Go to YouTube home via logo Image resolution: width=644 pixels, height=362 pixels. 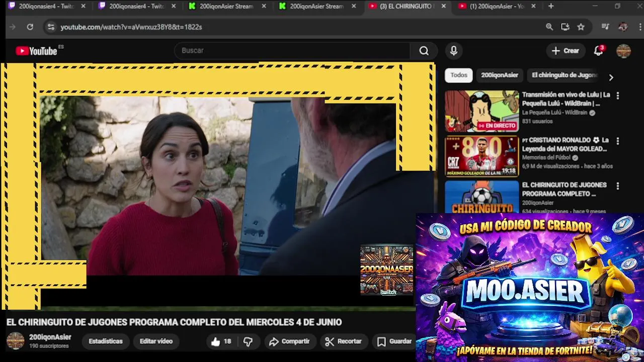[37, 51]
